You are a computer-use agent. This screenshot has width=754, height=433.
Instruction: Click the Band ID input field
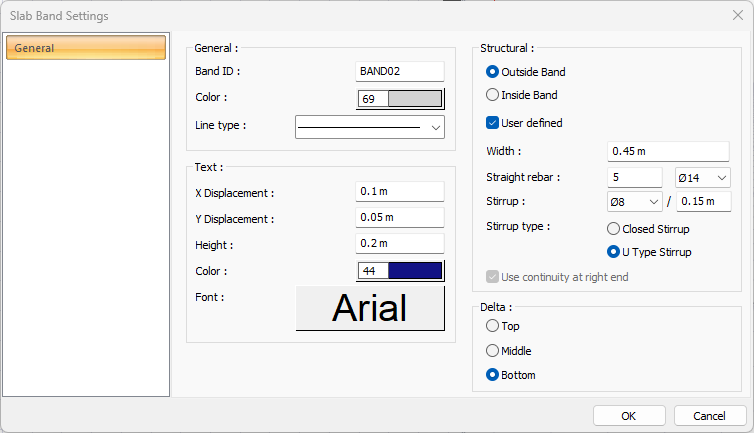point(400,71)
